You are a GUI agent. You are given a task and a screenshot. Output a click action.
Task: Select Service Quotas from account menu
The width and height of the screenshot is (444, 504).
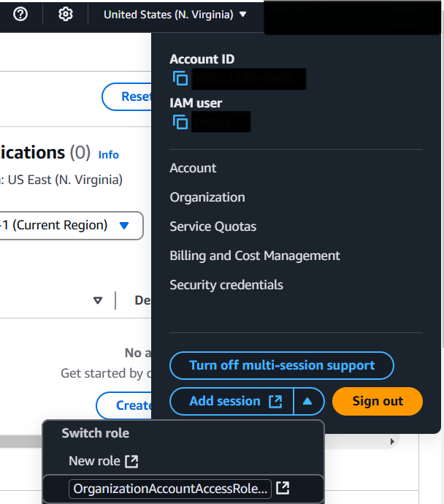click(x=213, y=226)
